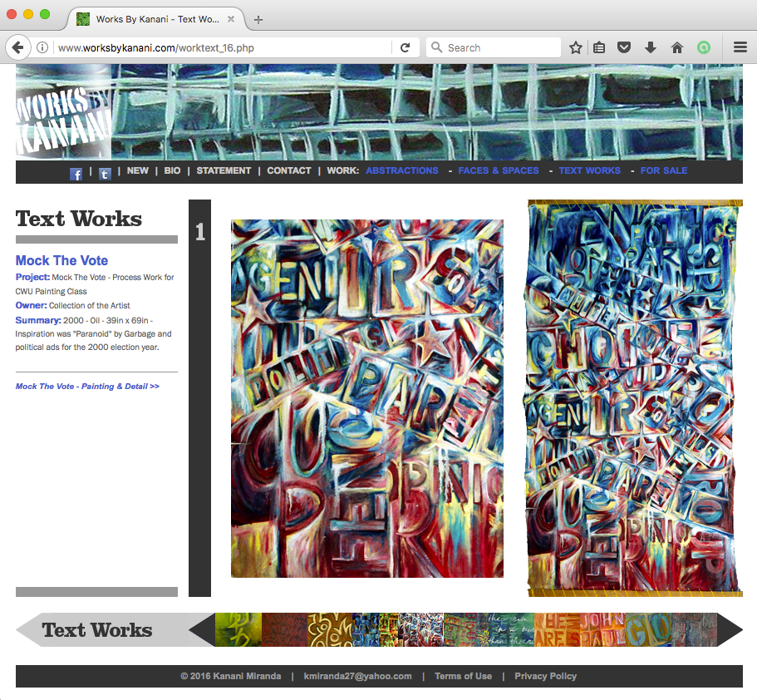Click the Text Works label in bottom banner
This screenshot has width=757, height=700.
click(x=97, y=630)
